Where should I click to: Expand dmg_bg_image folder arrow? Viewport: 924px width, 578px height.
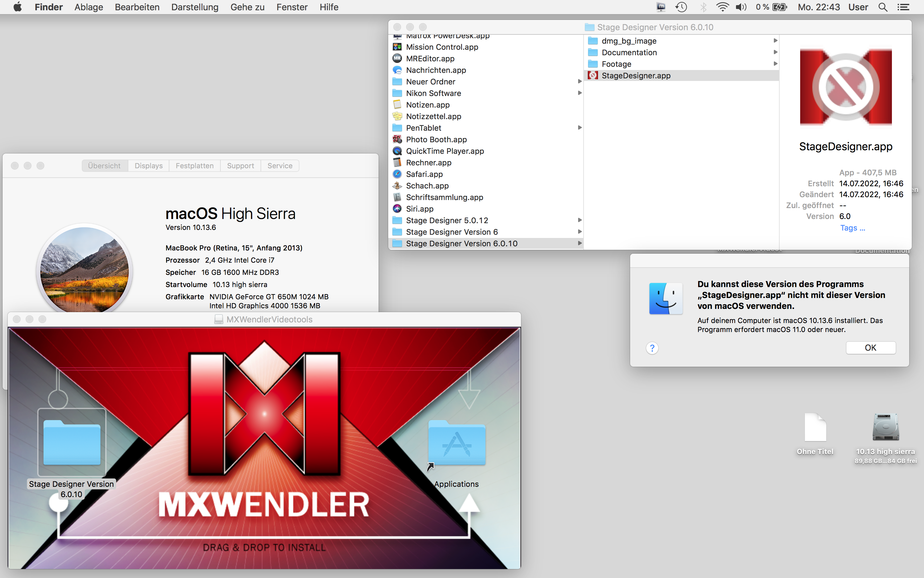(775, 40)
